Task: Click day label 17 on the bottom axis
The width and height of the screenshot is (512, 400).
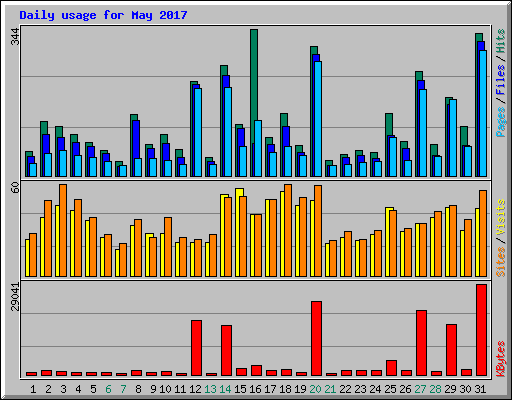Action: pyautogui.click(x=270, y=389)
